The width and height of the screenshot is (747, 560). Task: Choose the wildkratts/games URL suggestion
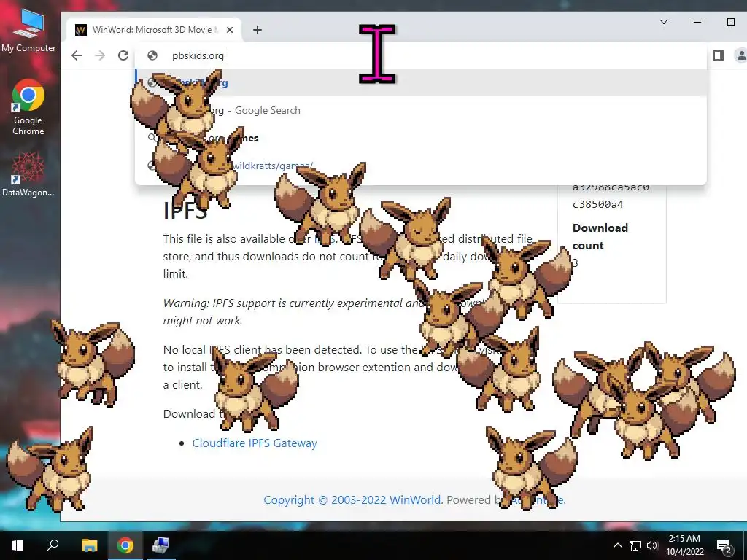pos(421,166)
